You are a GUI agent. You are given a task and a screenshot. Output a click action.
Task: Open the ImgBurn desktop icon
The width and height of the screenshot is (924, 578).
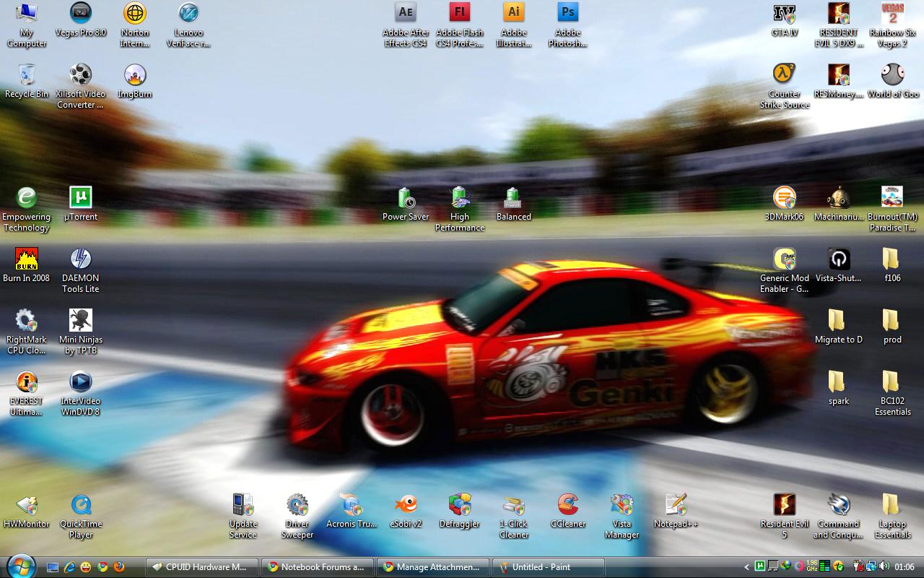135,81
